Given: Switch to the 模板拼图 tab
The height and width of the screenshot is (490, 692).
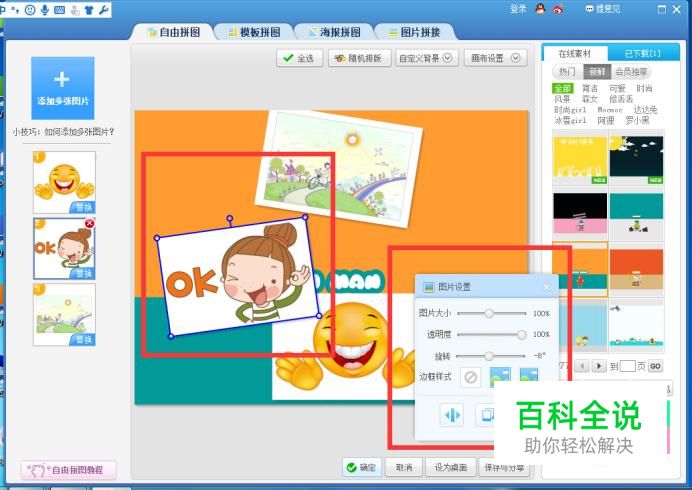Looking at the screenshot, I should [255, 32].
